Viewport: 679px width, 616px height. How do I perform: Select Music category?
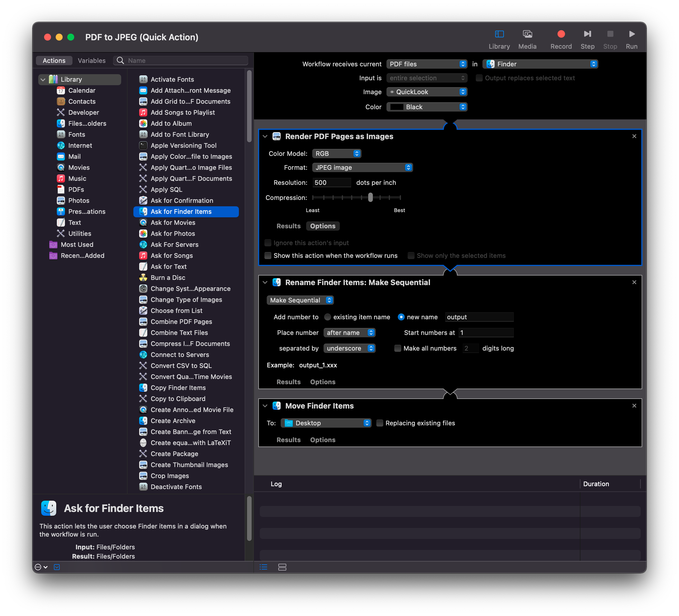(77, 178)
